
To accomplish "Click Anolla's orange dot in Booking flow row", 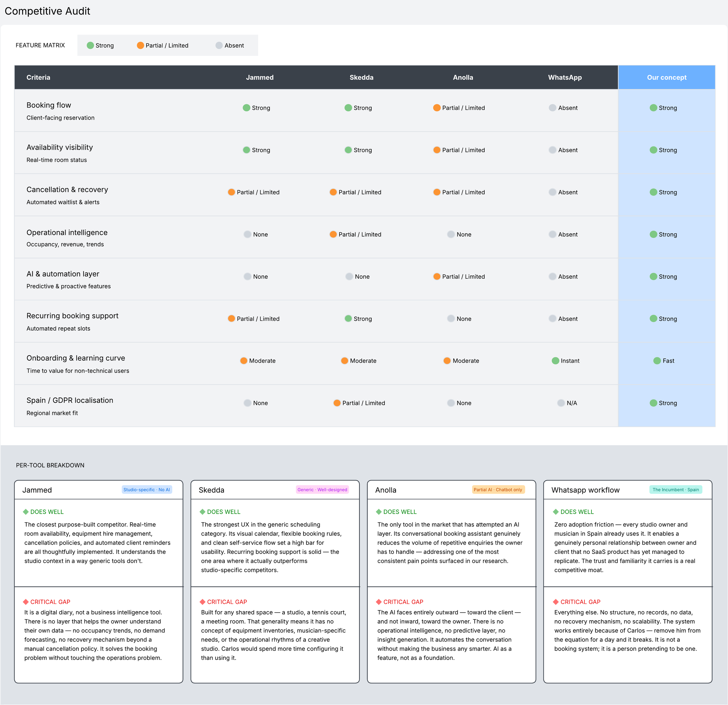I will (437, 108).
